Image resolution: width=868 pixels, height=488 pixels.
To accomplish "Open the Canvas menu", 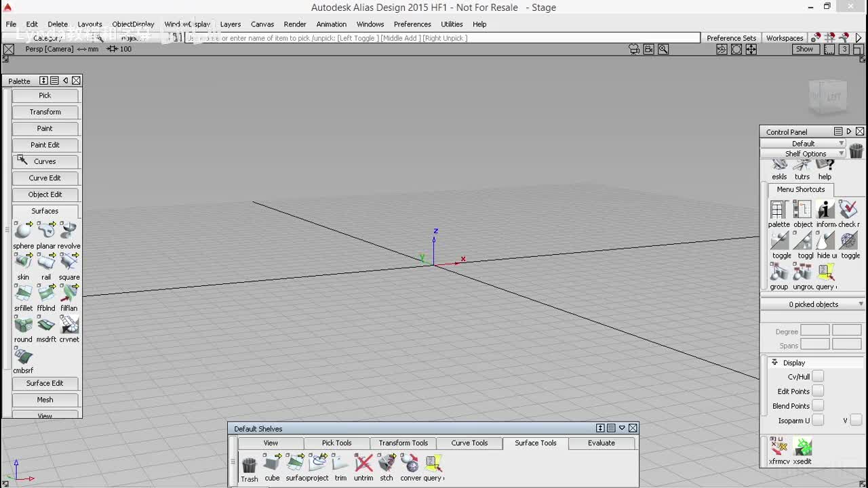I will (262, 24).
